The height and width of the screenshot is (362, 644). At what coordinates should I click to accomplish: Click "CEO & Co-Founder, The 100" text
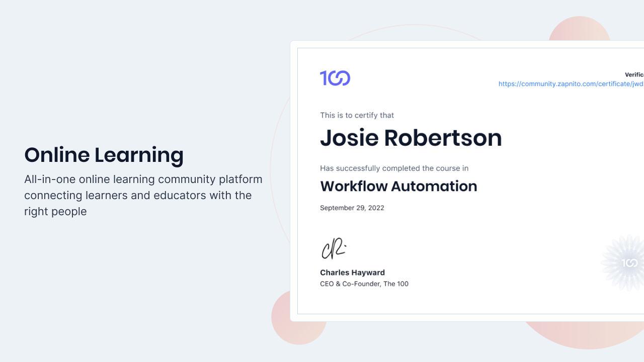click(364, 284)
